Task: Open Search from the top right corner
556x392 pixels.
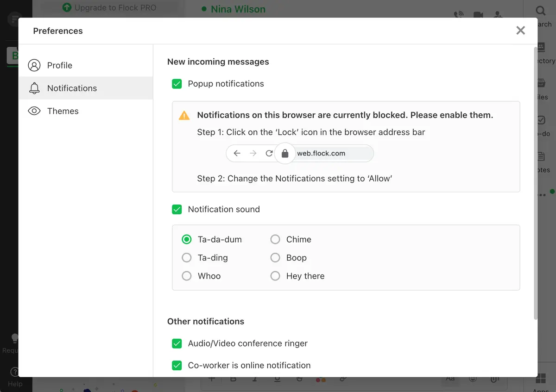Action: coord(541,12)
